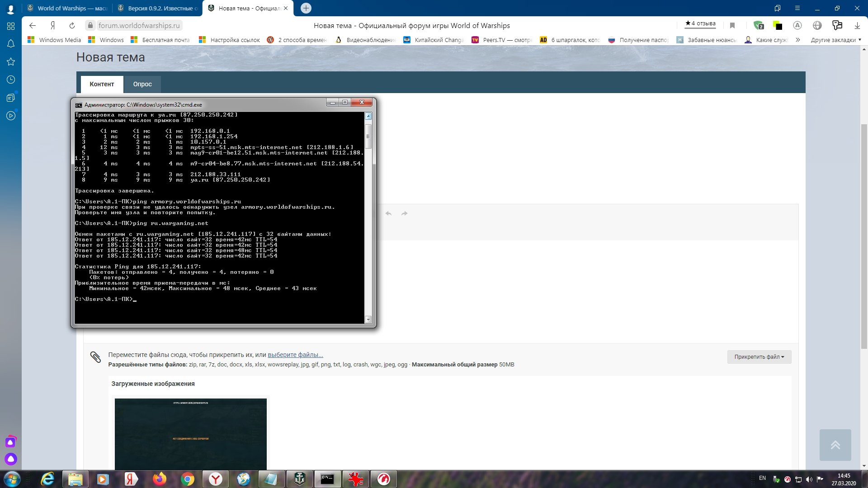Click the scroll-to-top double chevron button

click(835, 445)
